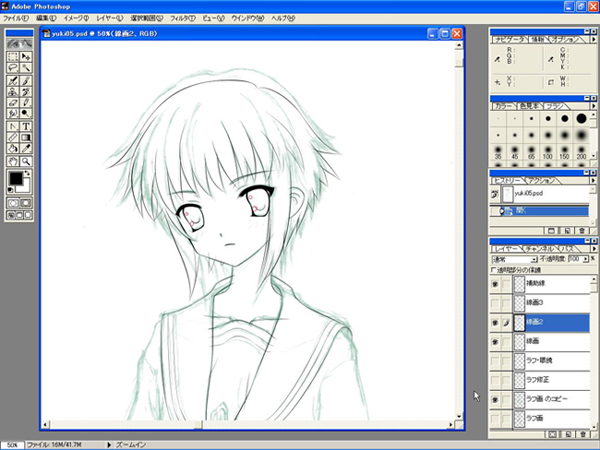
Task: Select the History Brush tool
Action: tap(26, 92)
